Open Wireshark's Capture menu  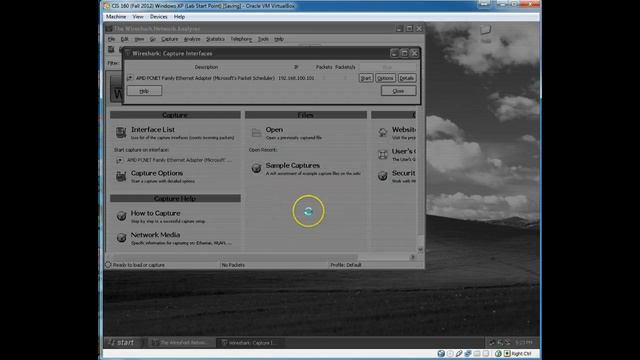coord(169,39)
